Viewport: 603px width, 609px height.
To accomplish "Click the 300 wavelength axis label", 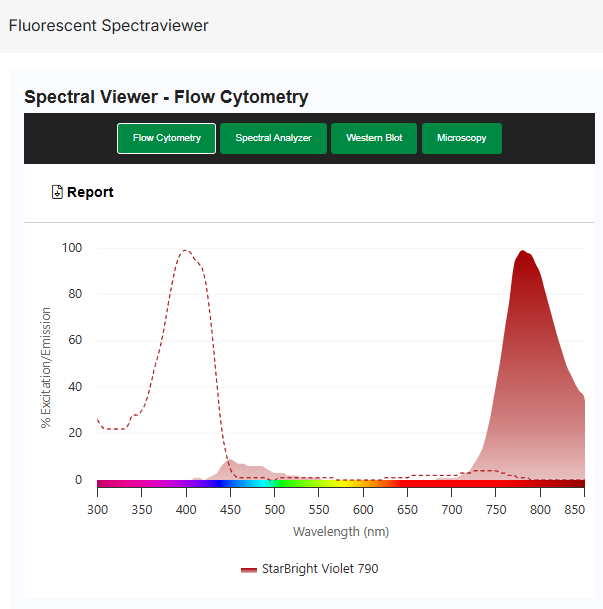I will 97,509.
